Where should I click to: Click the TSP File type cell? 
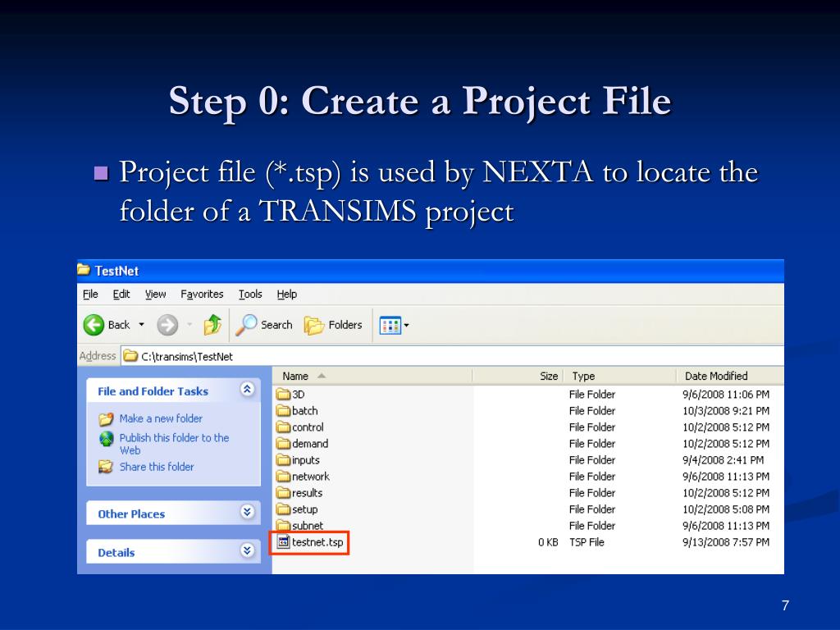(587, 542)
